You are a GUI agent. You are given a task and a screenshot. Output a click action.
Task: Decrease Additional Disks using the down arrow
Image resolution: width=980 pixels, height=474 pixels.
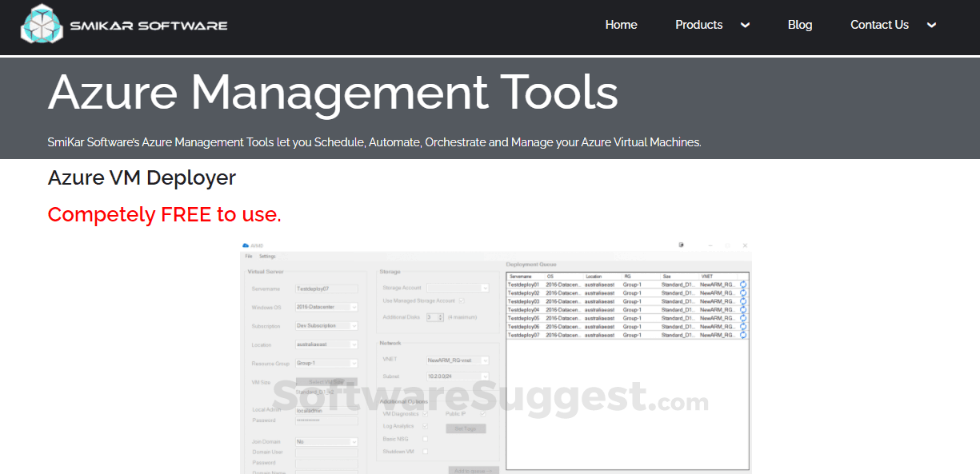coord(440,317)
